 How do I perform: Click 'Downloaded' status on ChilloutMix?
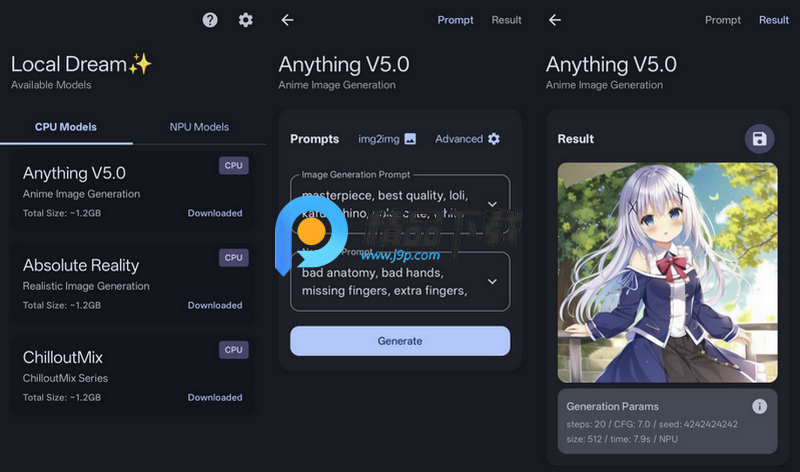point(215,397)
